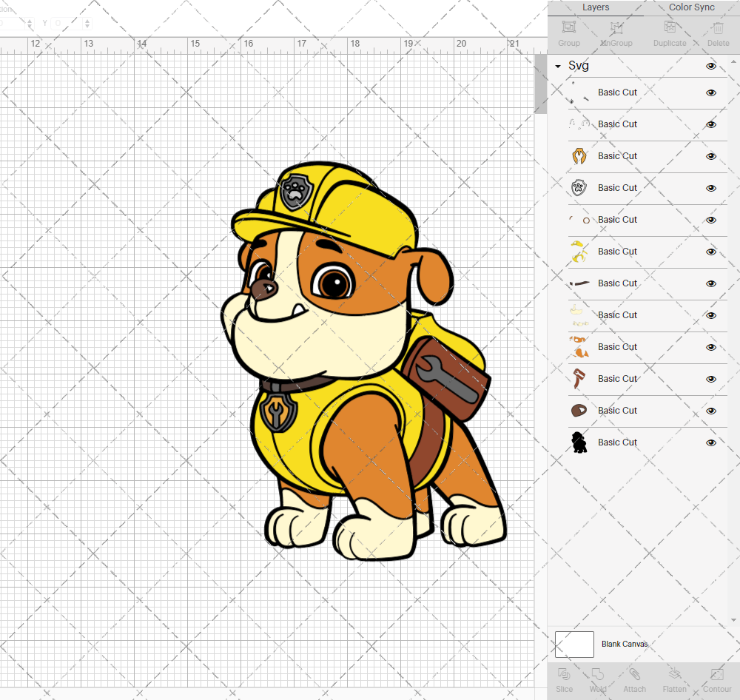Image resolution: width=740 pixels, height=700 pixels.
Task: Select the orange fur pieces layer thumbnail
Action: point(579,347)
